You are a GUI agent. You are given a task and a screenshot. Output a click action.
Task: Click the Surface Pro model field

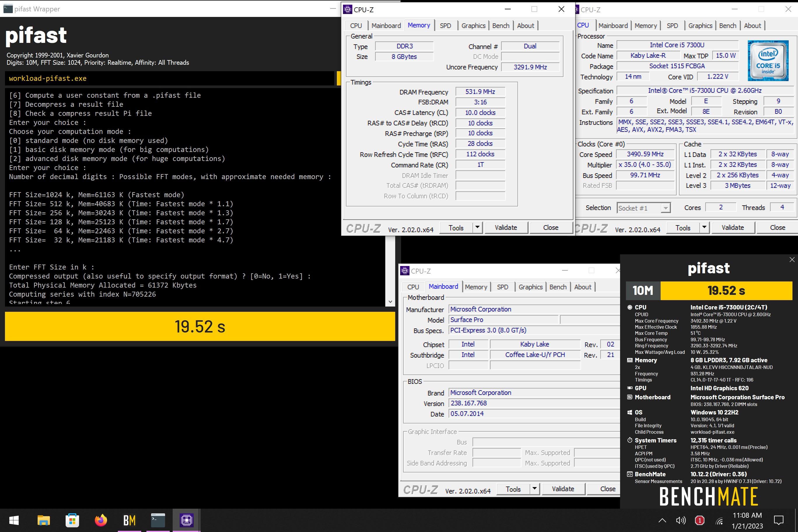[503, 320]
